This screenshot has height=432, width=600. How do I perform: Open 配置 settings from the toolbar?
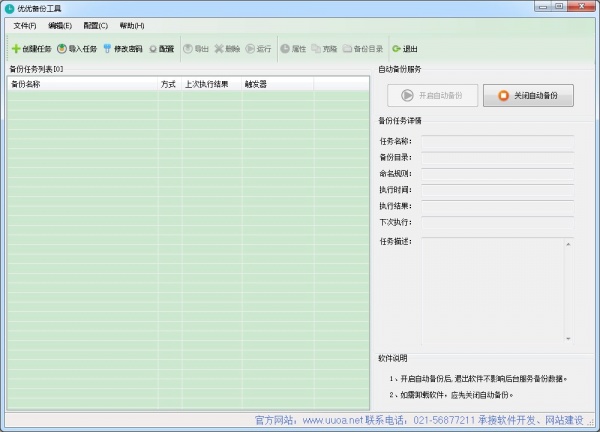pos(162,49)
